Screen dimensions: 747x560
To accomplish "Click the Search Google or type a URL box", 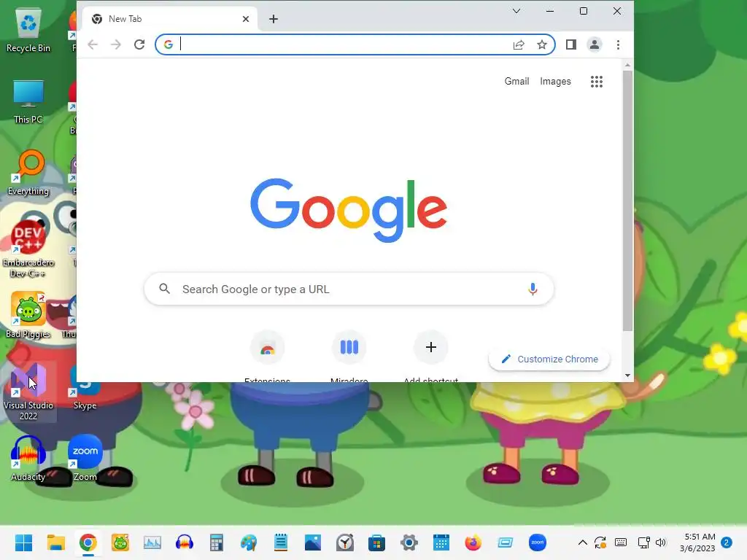I will (x=349, y=289).
